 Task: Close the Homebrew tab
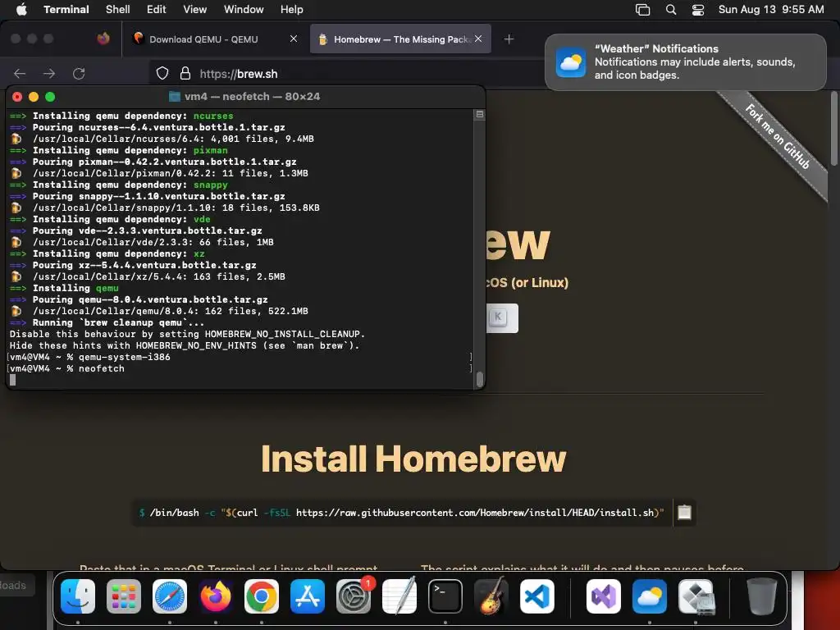pos(478,39)
